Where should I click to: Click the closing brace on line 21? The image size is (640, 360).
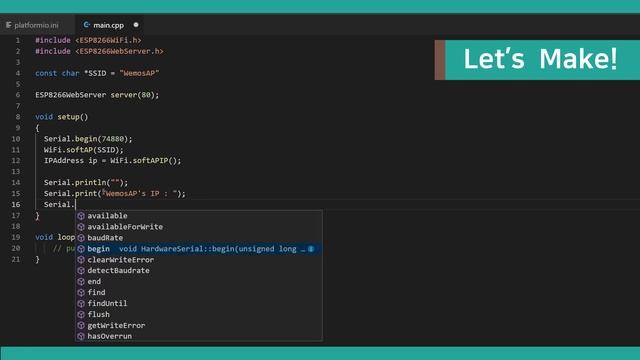click(37, 259)
